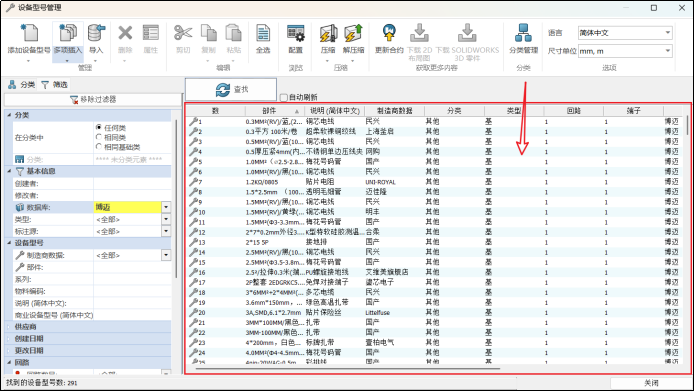Image resolution: width=695 pixels, height=392 pixels.
Task: Click the 物料编码 input field
Action: 132,291
